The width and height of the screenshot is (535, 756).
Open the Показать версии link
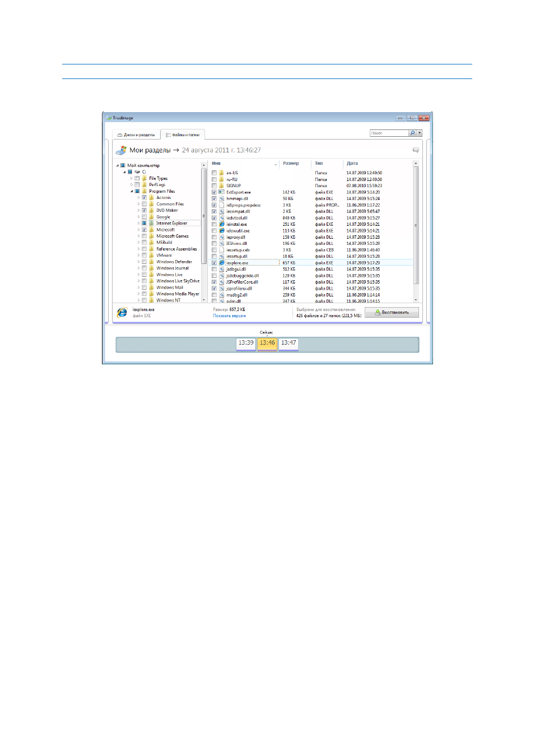tap(229, 316)
